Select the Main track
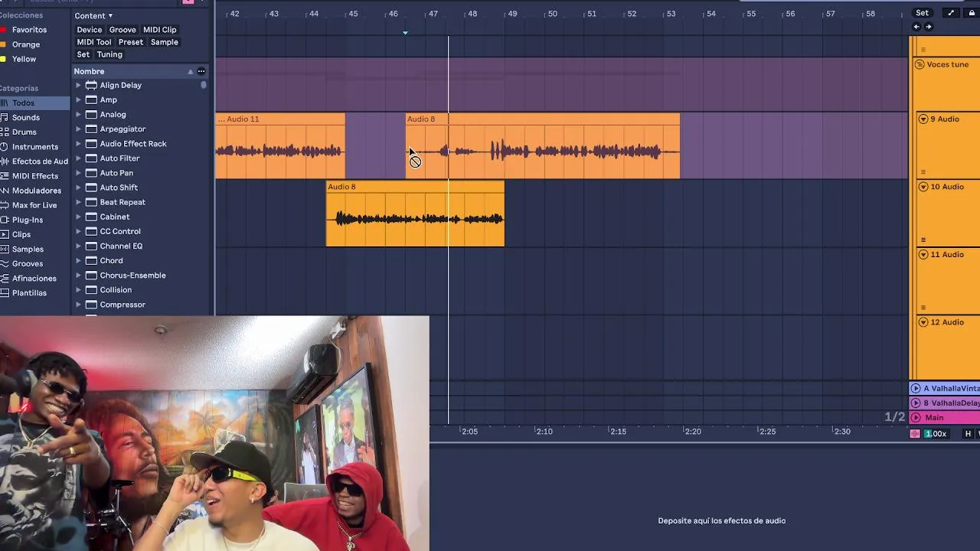 pyautogui.click(x=945, y=418)
